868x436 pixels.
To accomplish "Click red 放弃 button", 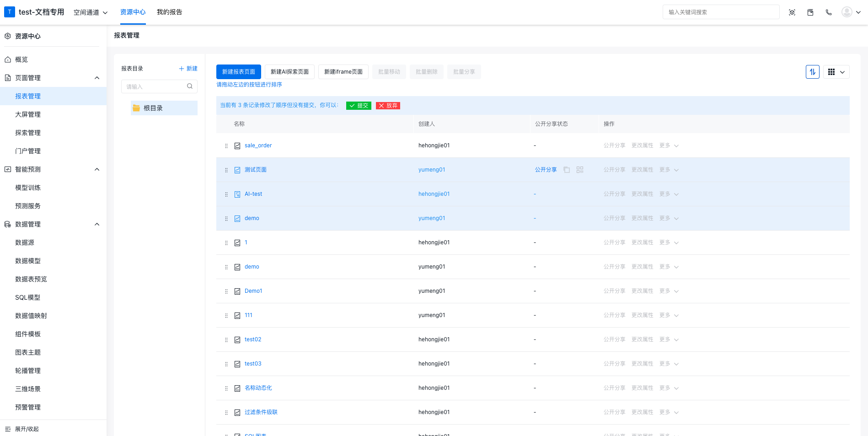I will pos(388,106).
